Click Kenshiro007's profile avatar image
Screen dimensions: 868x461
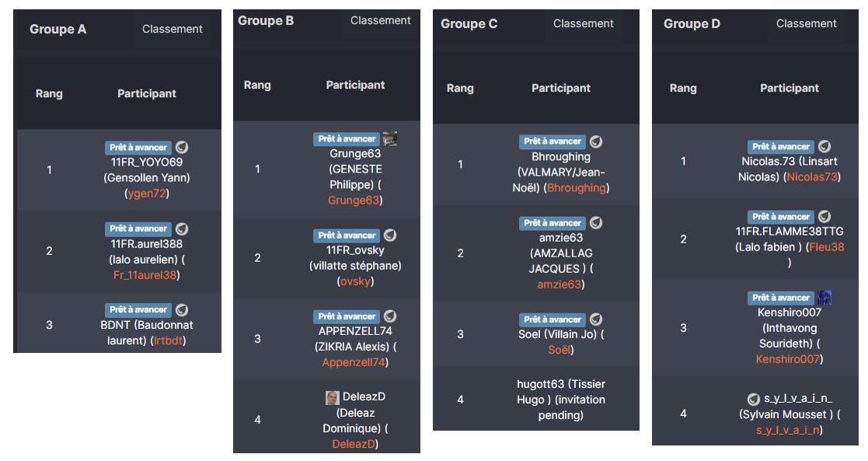(x=824, y=298)
